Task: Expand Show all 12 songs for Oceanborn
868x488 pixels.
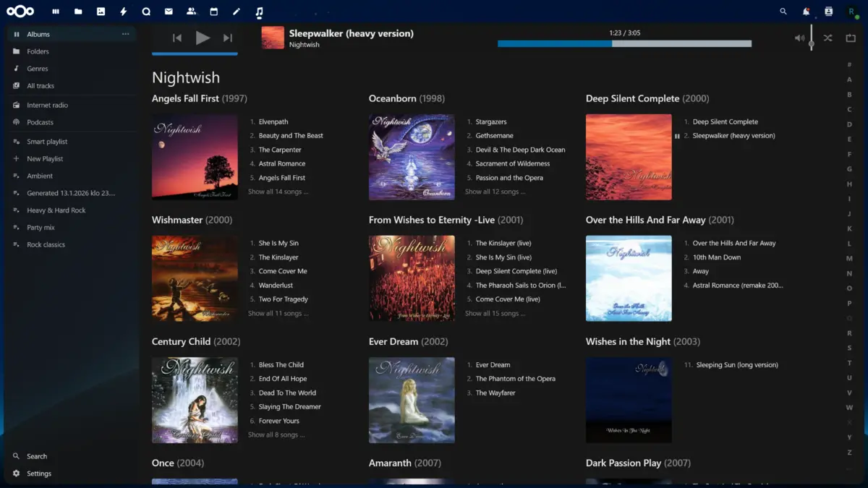Action: tap(495, 192)
